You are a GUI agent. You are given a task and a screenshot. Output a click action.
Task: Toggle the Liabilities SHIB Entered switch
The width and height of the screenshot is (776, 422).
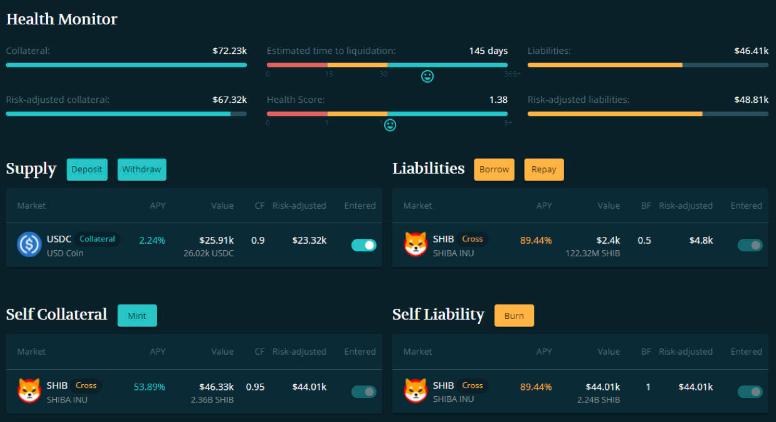749,245
